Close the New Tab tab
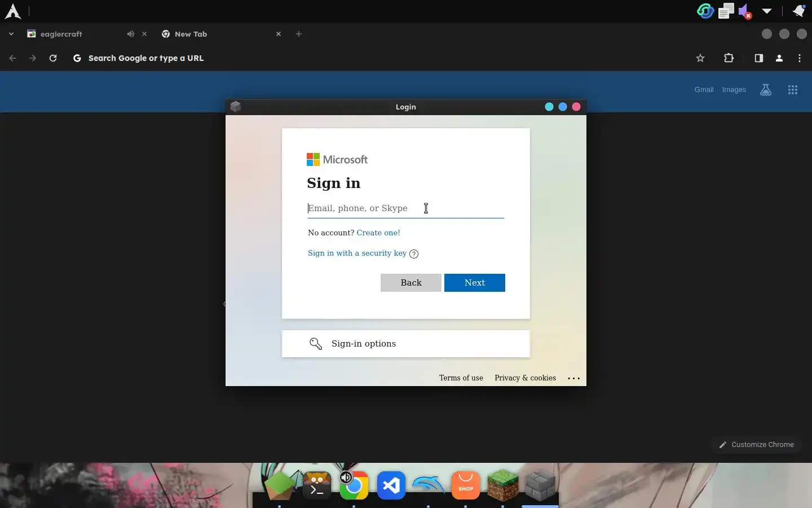 [x=279, y=34]
